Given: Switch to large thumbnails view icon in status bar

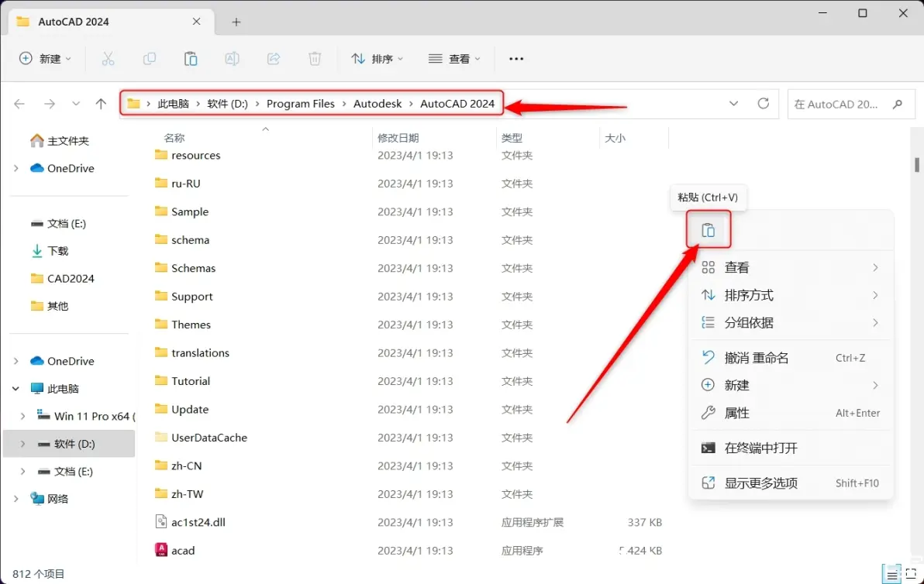Looking at the screenshot, I should click(911, 574).
